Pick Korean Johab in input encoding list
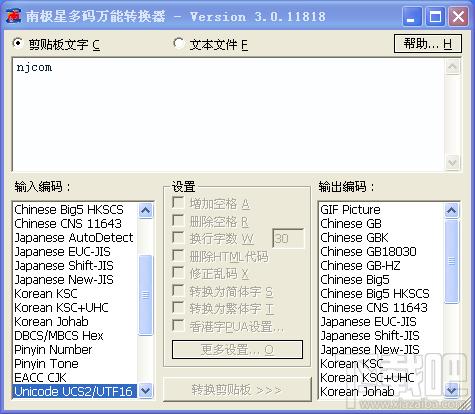Viewport: 475px width, 414px height. [x=75, y=322]
